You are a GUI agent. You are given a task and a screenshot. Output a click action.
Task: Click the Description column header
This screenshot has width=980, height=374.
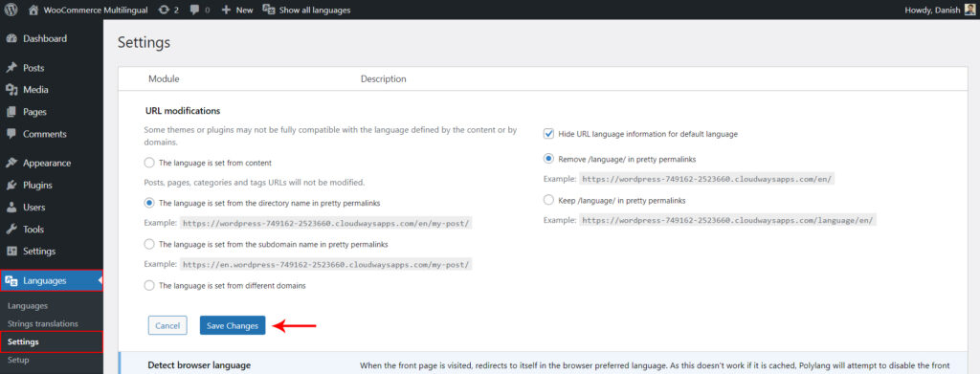383,79
